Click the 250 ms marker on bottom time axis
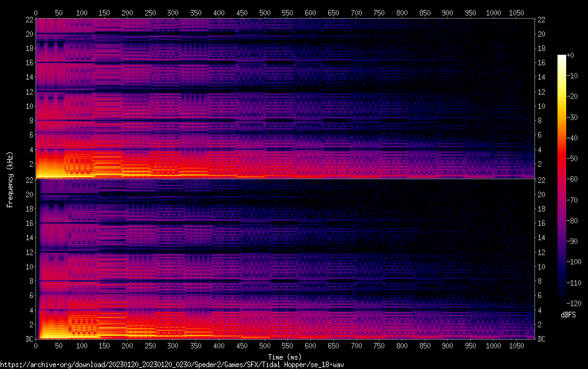 pos(150,346)
